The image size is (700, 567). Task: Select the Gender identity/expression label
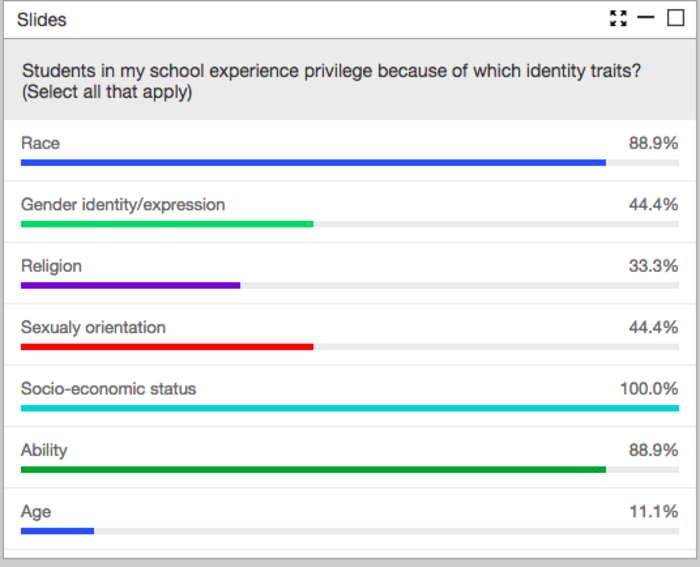click(x=123, y=205)
